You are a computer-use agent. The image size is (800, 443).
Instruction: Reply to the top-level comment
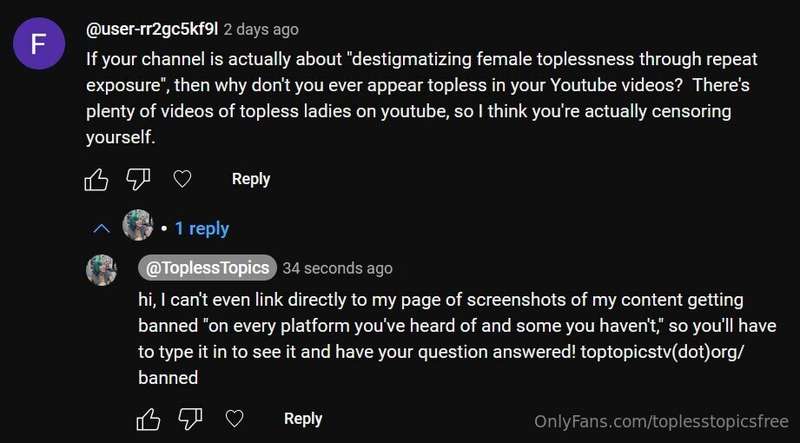(x=251, y=179)
